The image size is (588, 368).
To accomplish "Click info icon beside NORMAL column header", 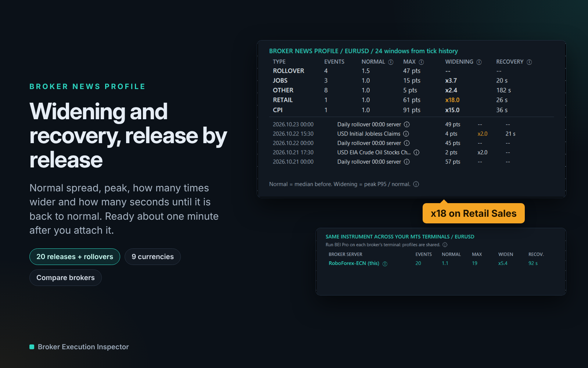I will (x=391, y=62).
